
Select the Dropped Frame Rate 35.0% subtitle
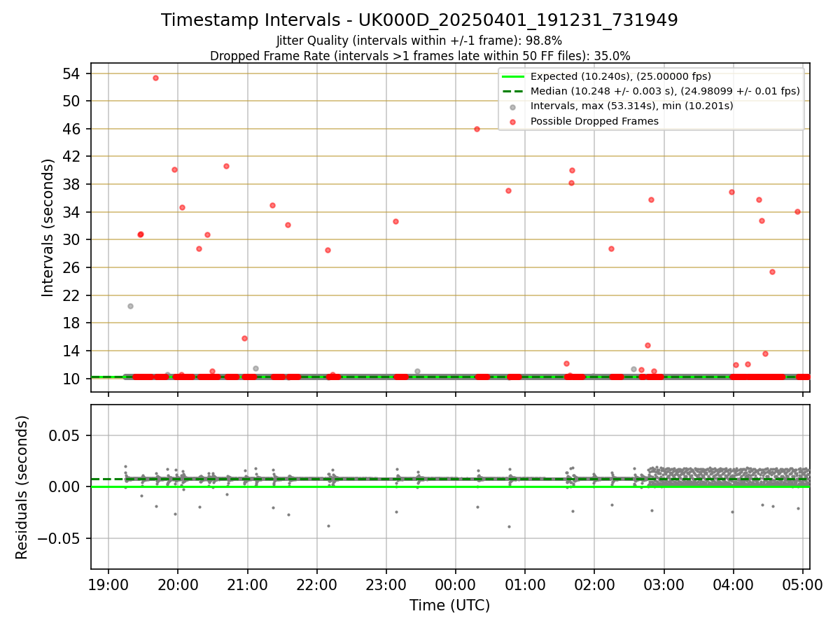[x=420, y=56]
